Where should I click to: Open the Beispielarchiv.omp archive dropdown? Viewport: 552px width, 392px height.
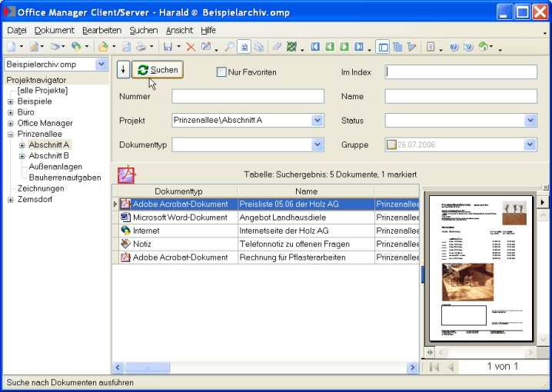[101, 65]
